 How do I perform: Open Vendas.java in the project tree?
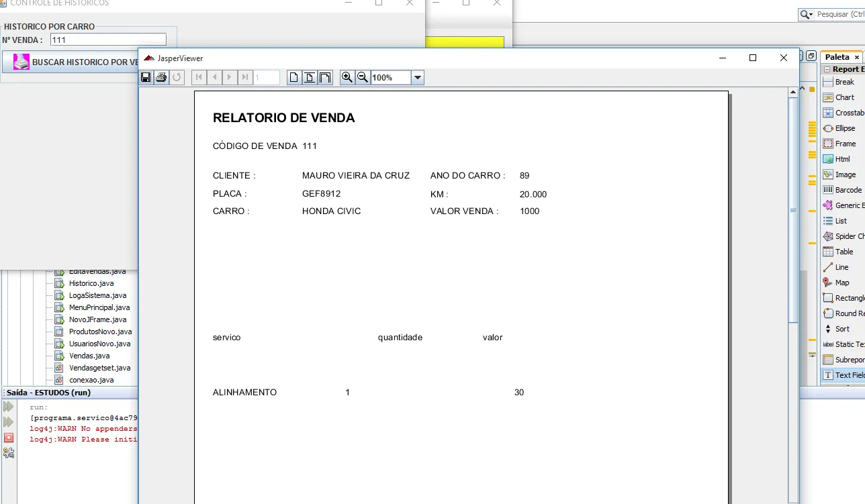(89, 356)
